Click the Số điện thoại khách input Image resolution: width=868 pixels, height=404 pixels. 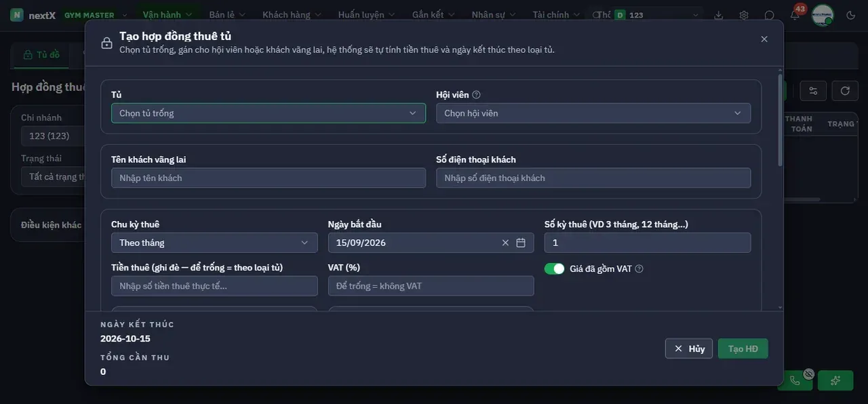point(593,178)
